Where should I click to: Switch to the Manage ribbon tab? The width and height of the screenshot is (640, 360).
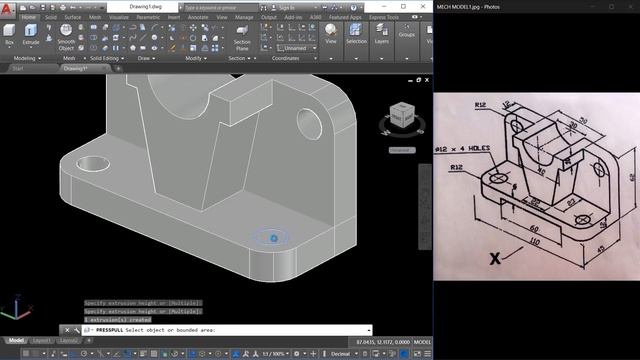pos(244,17)
